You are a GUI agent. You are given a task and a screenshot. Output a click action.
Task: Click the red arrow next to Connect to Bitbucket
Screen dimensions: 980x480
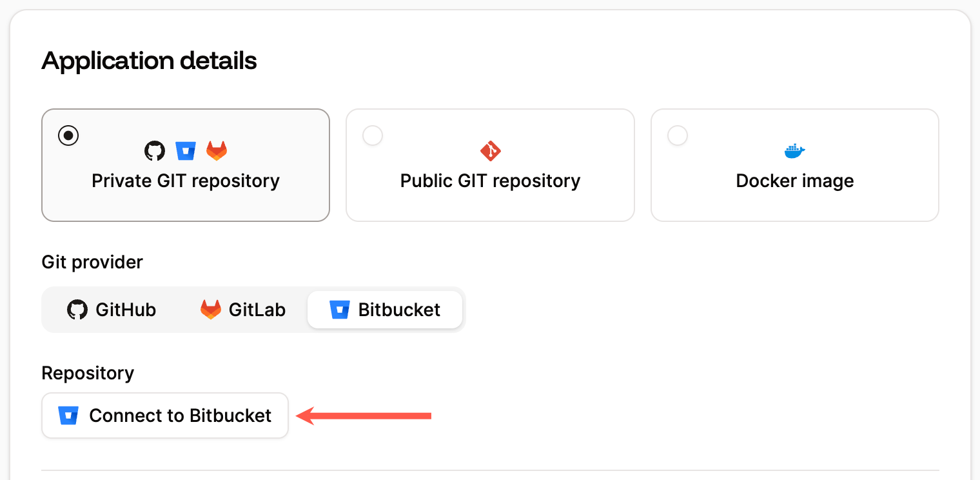pos(364,415)
